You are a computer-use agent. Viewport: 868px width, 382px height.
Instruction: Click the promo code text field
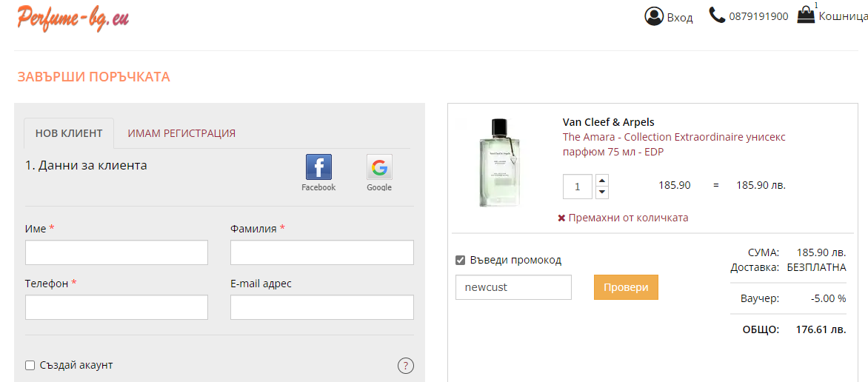(x=513, y=287)
